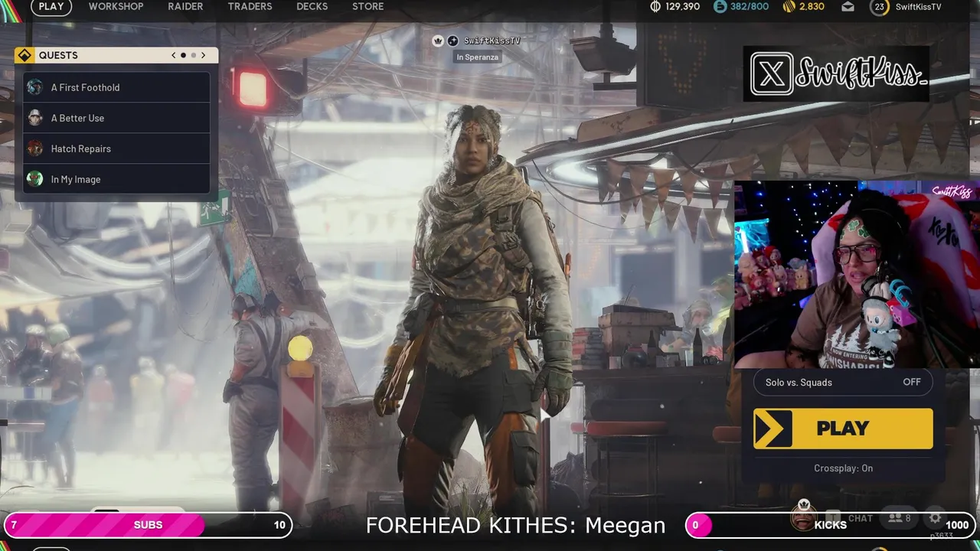
Task: Go to the TRADERS tab
Action: 250,6
